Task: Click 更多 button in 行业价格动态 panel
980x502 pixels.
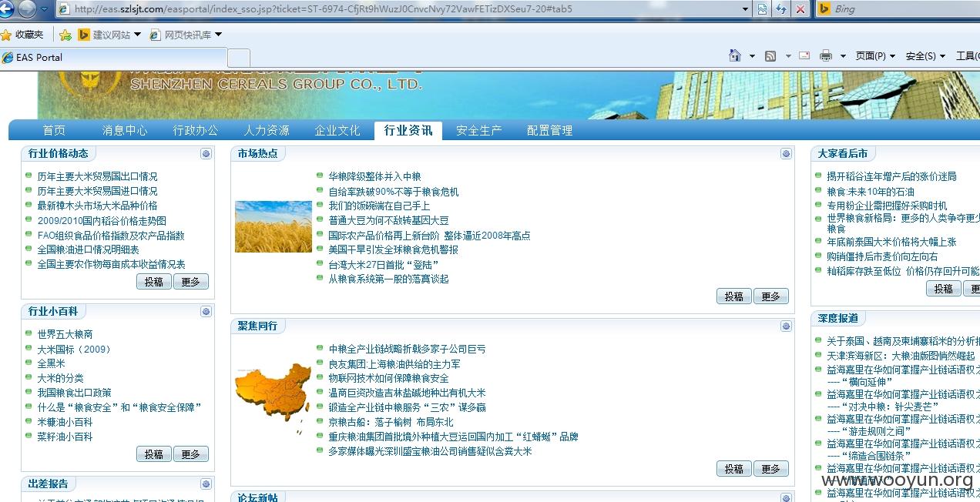Action: tap(191, 282)
